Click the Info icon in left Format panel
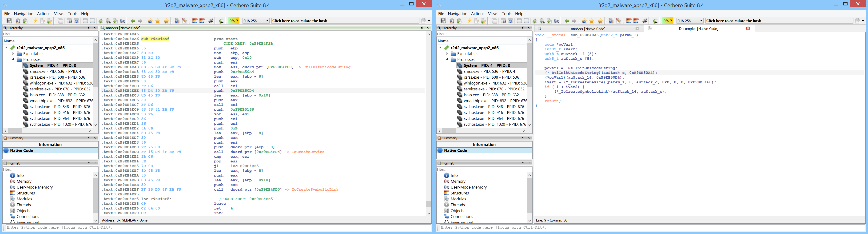868x234 pixels. click(12, 175)
